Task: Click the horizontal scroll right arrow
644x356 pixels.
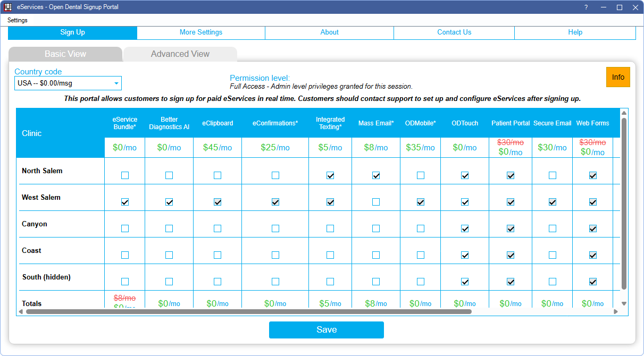Action: [616, 311]
